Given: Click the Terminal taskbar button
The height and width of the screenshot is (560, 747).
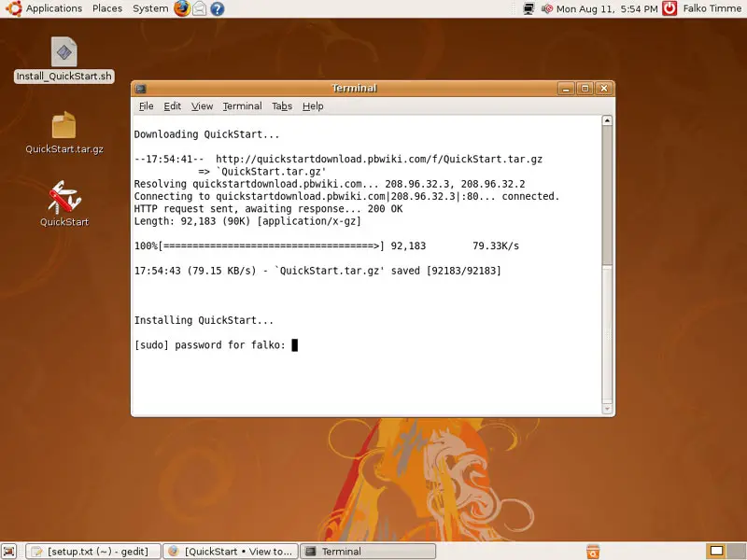Looking at the screenshot, I should tap(369, 552).
